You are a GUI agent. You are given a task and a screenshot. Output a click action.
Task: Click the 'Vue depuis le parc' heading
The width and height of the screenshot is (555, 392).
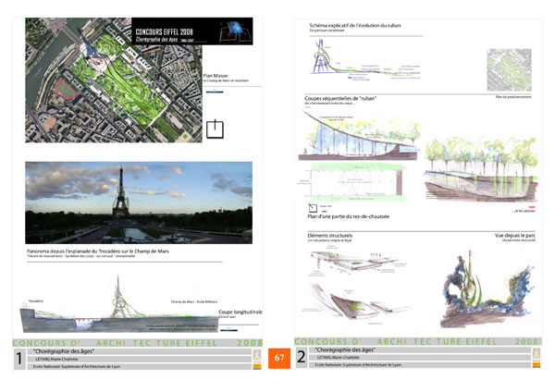point(515,235)
